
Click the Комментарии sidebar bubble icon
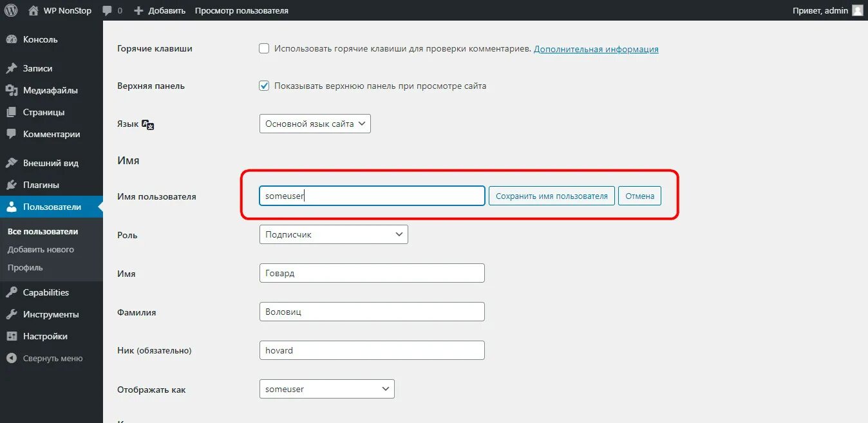tap(11, 134)
